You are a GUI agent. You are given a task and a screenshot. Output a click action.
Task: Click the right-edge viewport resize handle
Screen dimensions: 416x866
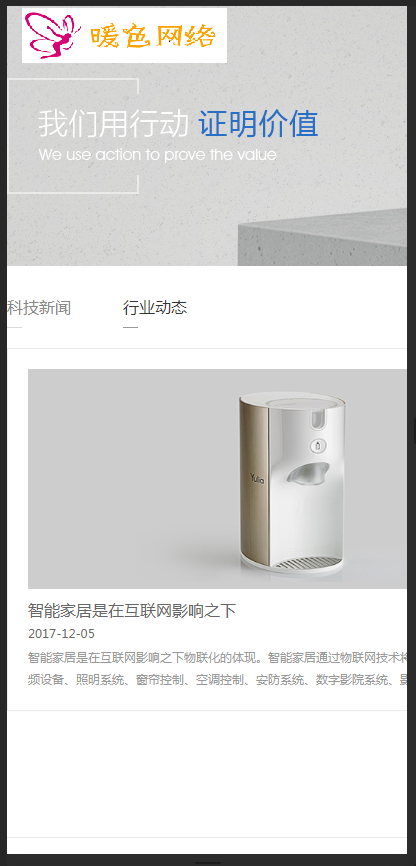pos(414,431)
